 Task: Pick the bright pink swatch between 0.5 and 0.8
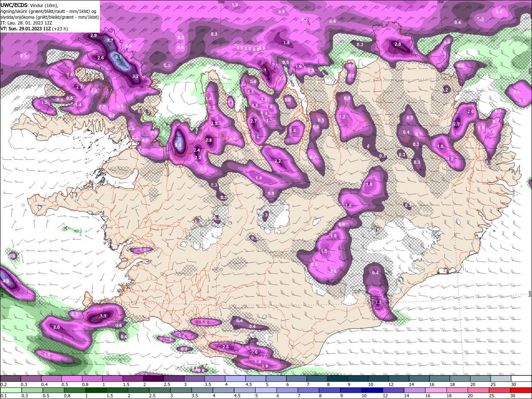pyautogui.click(x=72, y=379)
